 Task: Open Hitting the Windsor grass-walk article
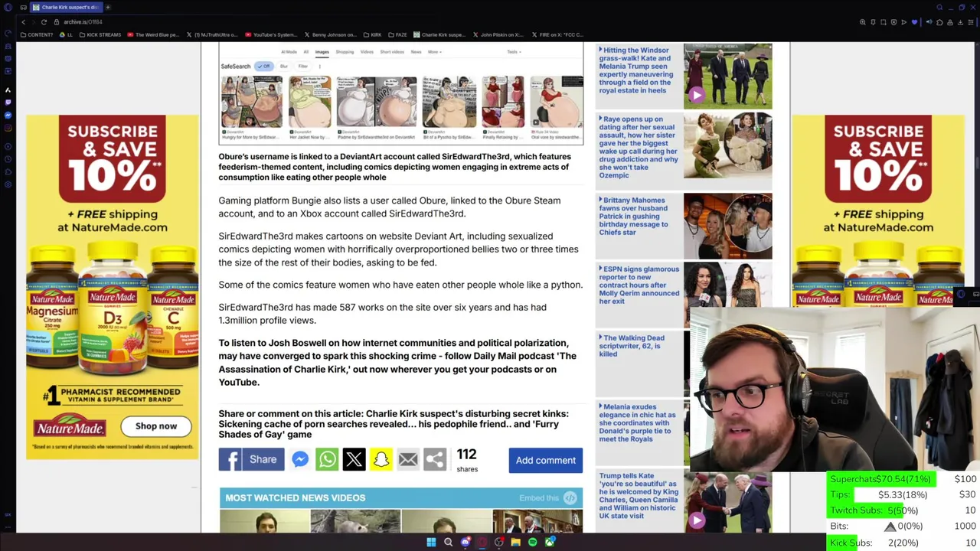[636, 70]
